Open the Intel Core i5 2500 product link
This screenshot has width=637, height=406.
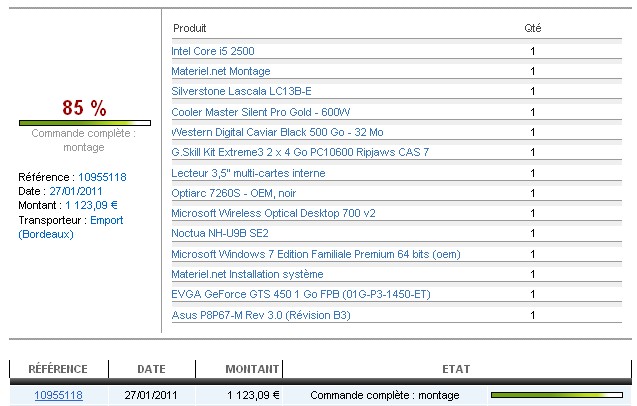point(213,51)
